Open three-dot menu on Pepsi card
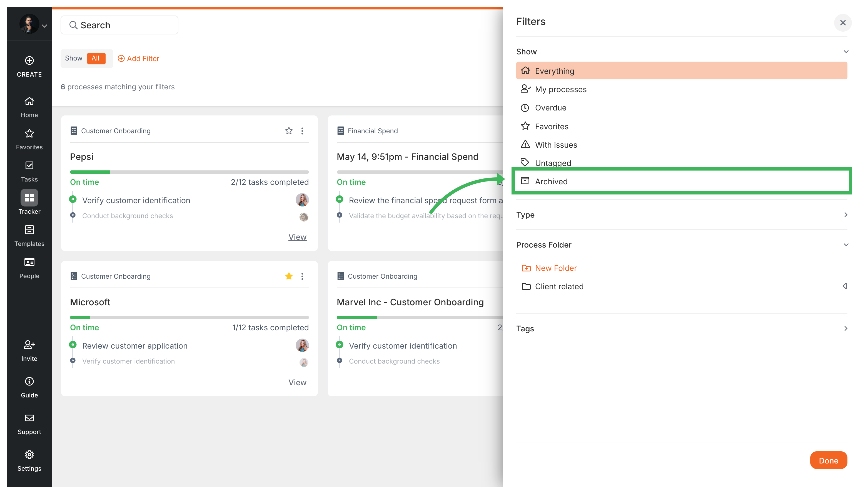Image resolution: width=868 pixels, height=494 pixels. [302, 131]
